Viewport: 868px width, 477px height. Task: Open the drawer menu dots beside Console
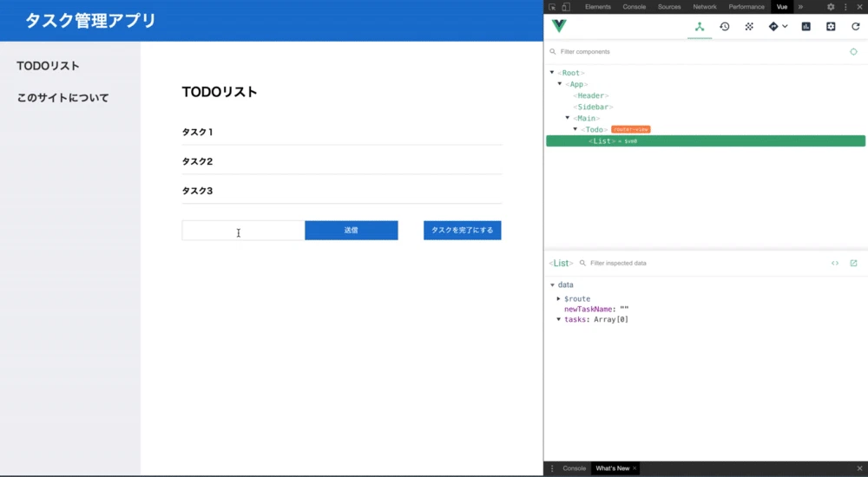click(x=552, y=468)
